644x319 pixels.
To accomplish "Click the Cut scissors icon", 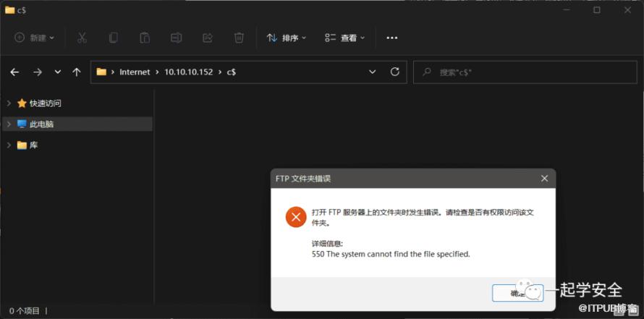I will click(x=82, y=38).
